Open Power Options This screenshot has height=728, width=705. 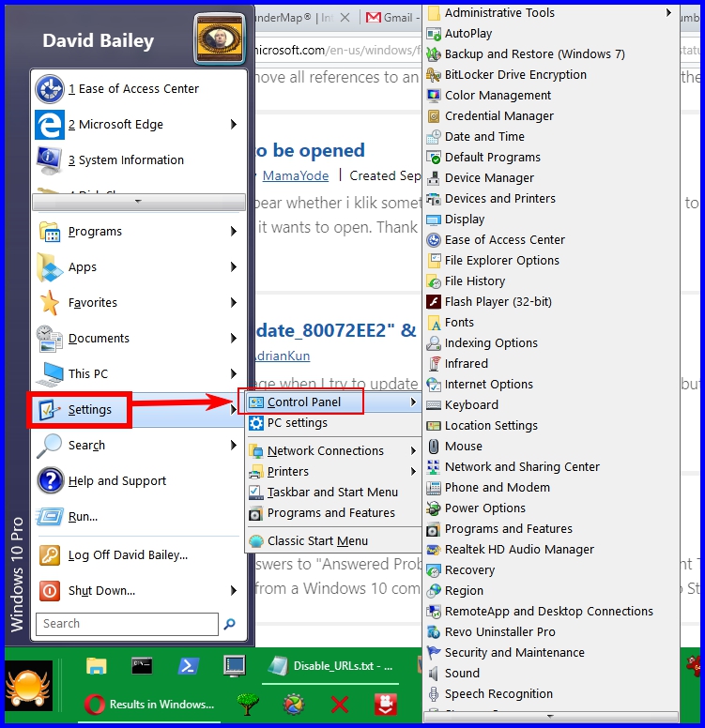551,508
